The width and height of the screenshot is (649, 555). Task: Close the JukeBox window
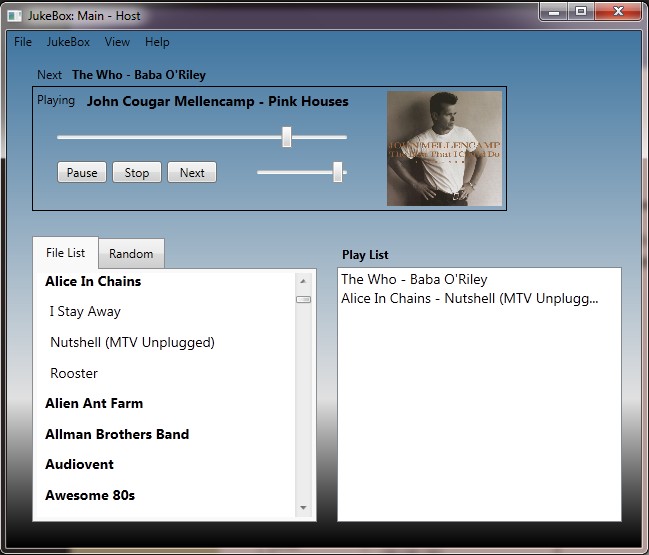tap(618, 12)
